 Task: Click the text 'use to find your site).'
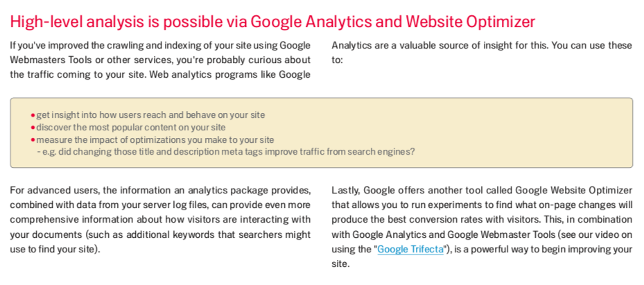[x=55, y=249]
